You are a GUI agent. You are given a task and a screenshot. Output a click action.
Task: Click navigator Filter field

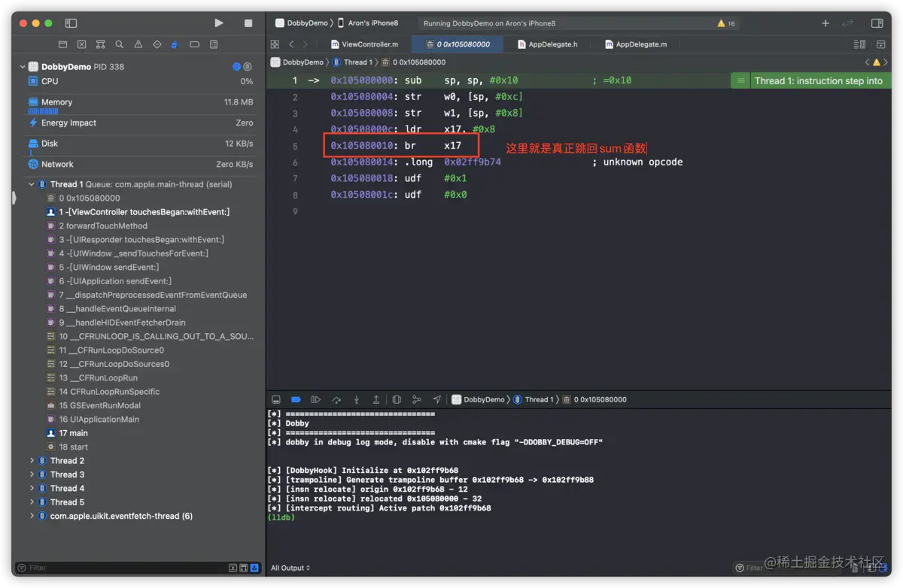point(120,568)
